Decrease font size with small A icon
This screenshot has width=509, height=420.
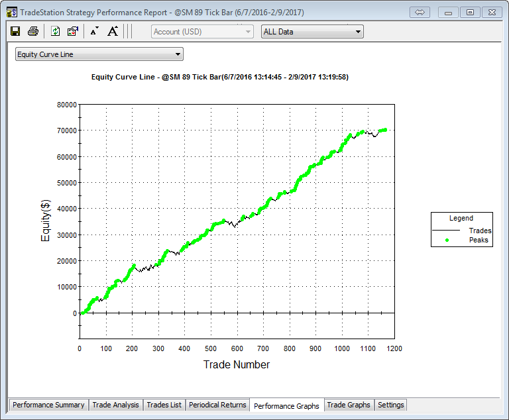pos(94,31)
